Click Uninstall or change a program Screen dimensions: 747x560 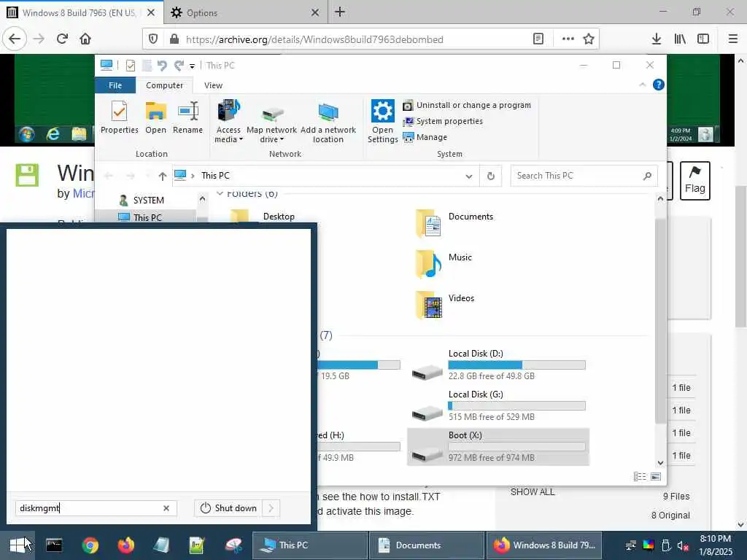click(x=468, y=105)
